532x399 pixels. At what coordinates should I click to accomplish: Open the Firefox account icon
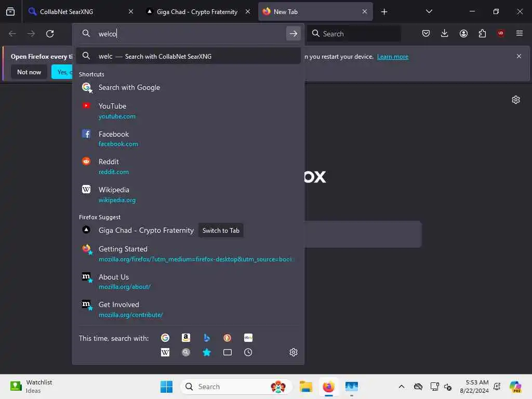[463, 33]
